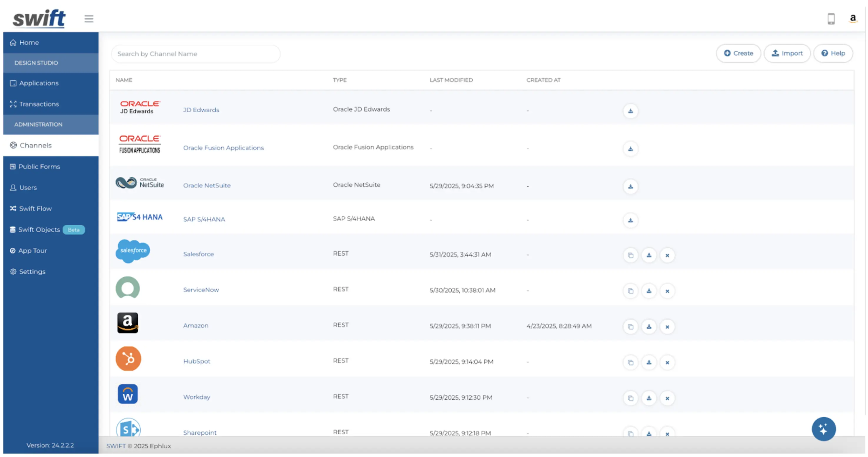Open the Oracle Fusion Applications link

(223, 148)
